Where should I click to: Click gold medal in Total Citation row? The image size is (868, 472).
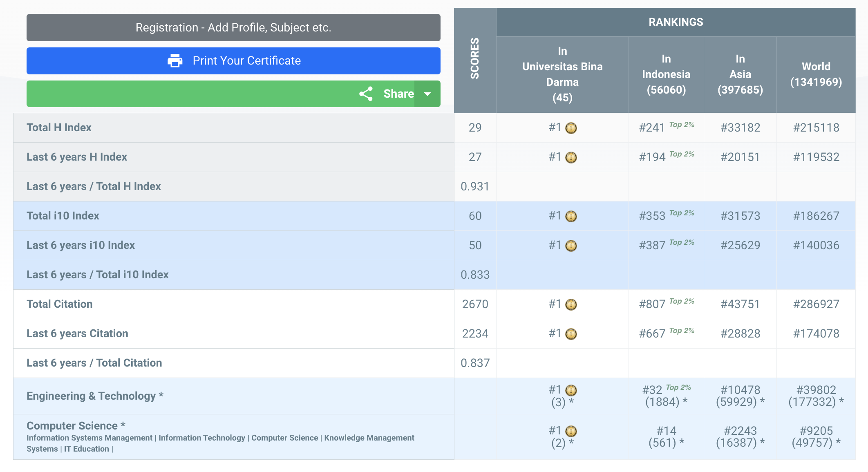coord(571,305)
